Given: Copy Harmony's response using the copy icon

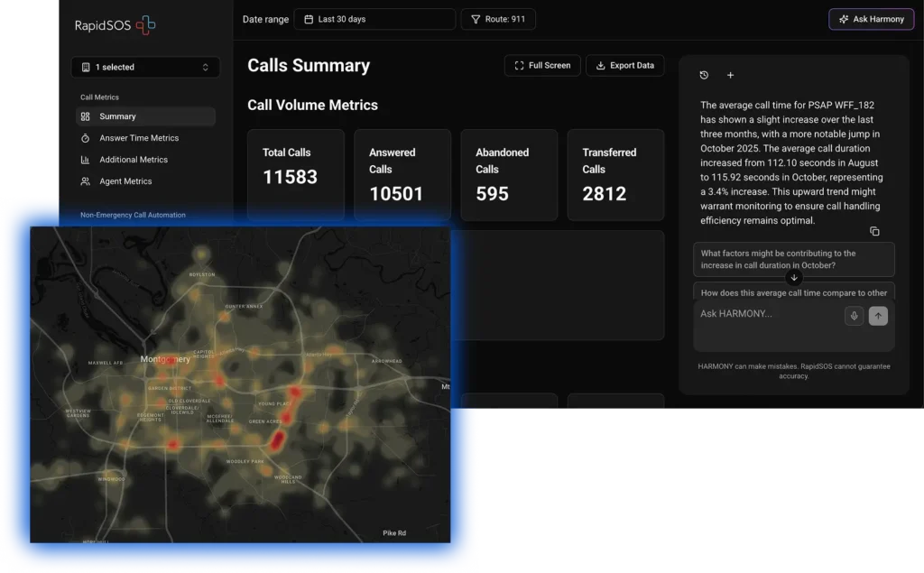Looking at the screenshot, I should point(874,231).
